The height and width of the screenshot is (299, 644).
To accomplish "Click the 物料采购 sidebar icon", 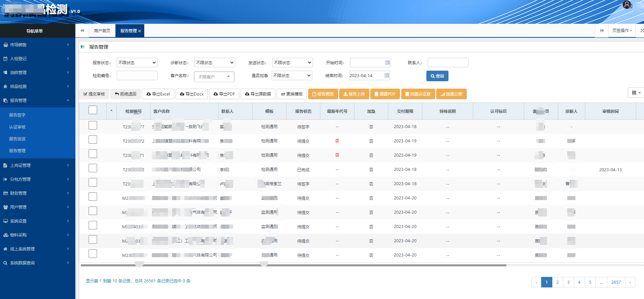I will click(5, 235).
